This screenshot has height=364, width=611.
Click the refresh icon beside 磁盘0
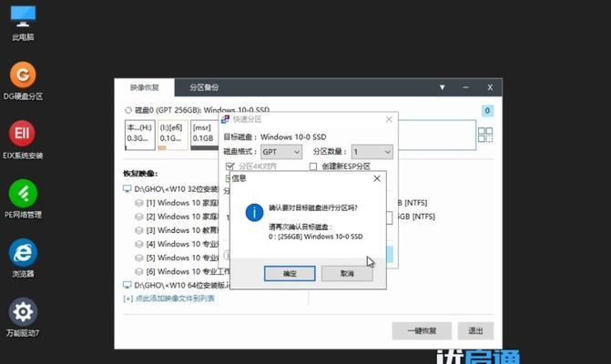pos(127,110)
